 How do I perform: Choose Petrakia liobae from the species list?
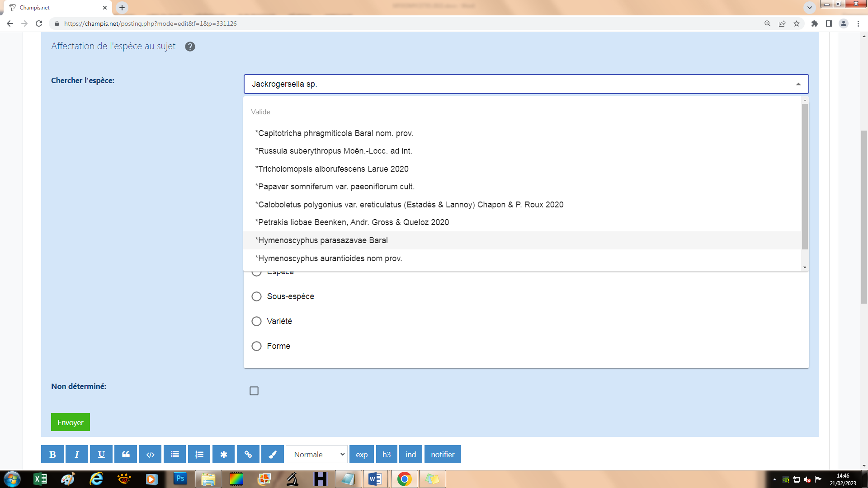click(x=352, y=222)
